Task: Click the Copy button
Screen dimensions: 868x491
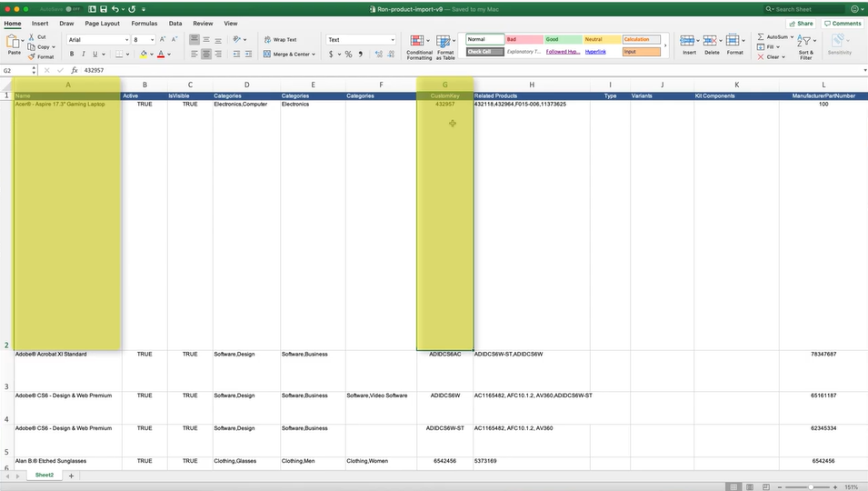Action: pos(39,47)
